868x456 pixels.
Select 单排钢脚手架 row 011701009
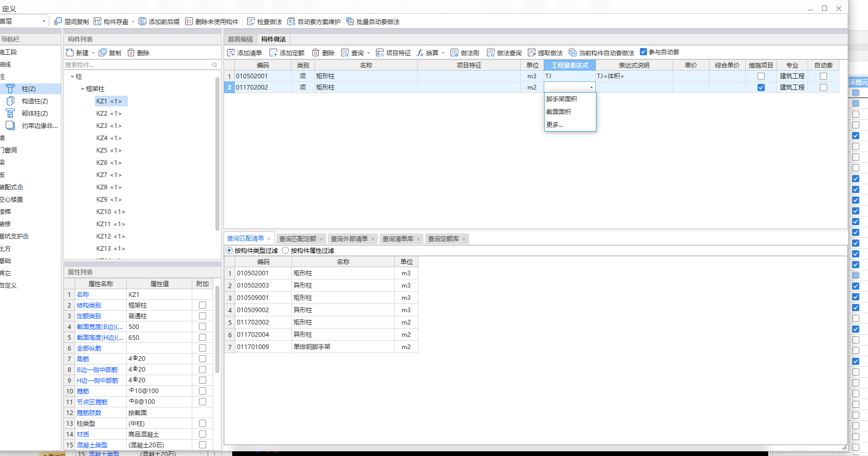point(321,346)
